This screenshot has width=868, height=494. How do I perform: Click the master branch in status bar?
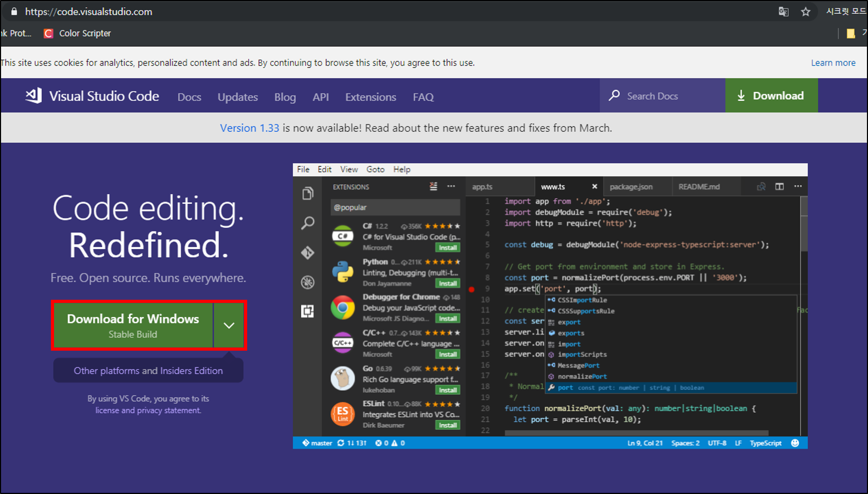(317, 443)
